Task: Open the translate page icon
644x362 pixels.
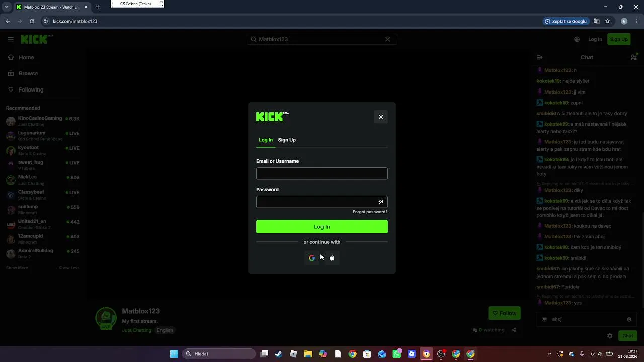Action: pyautogui.click(x=597, y=21)
